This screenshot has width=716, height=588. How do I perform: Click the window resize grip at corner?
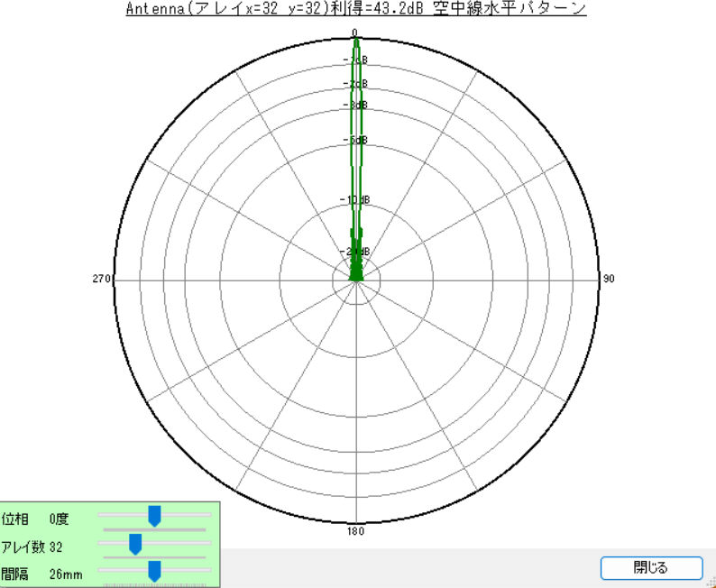(711, 583)
